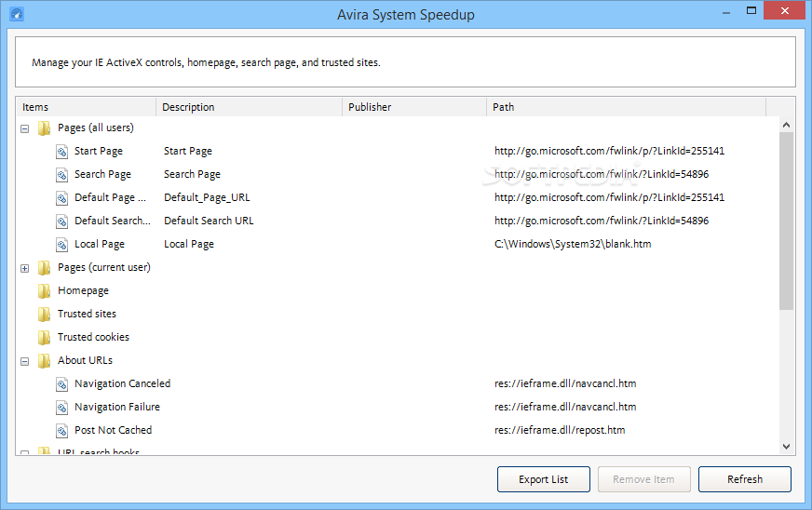Click the Trusted cookies folder icon
Image resolution: width=812 pixels, height=510 pixels.
pos(45,338)
